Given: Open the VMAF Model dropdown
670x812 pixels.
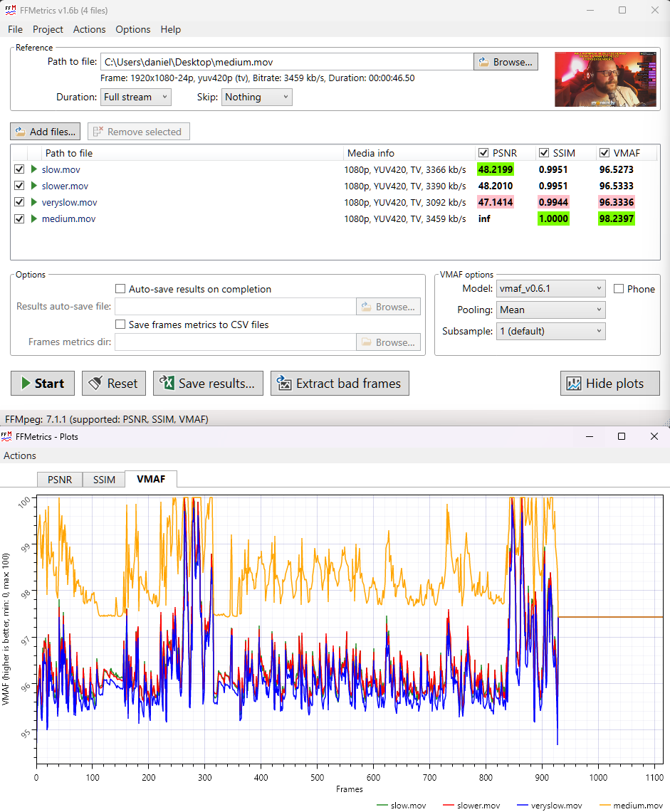Looking at the screenshot, I should (x=550, y=289).
